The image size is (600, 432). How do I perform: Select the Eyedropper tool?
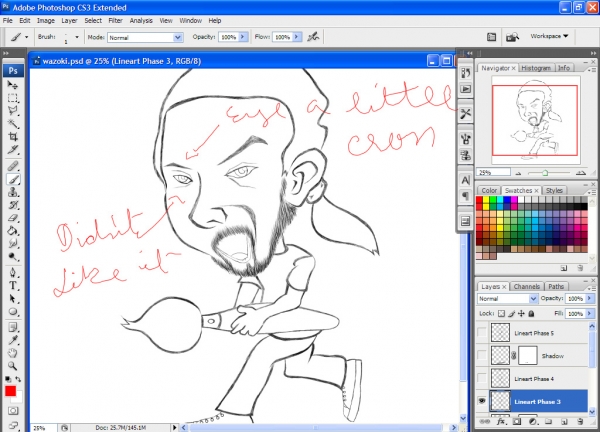coord(13,340)
